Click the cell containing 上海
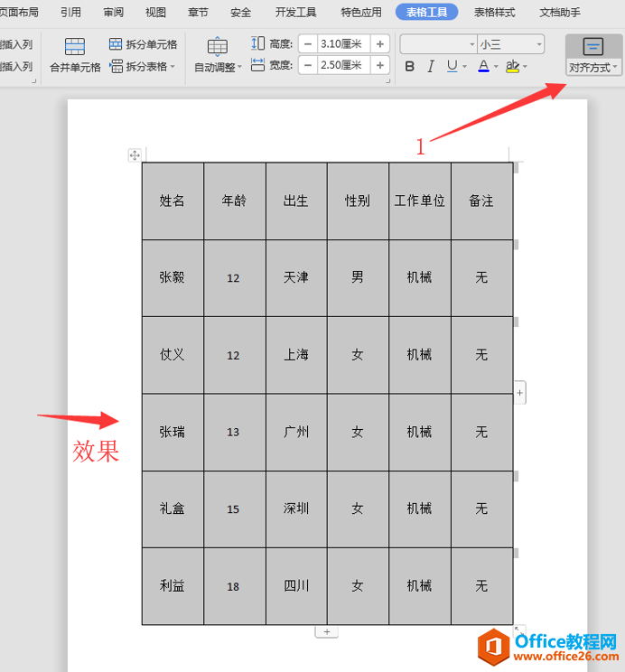 coord(296,355)
